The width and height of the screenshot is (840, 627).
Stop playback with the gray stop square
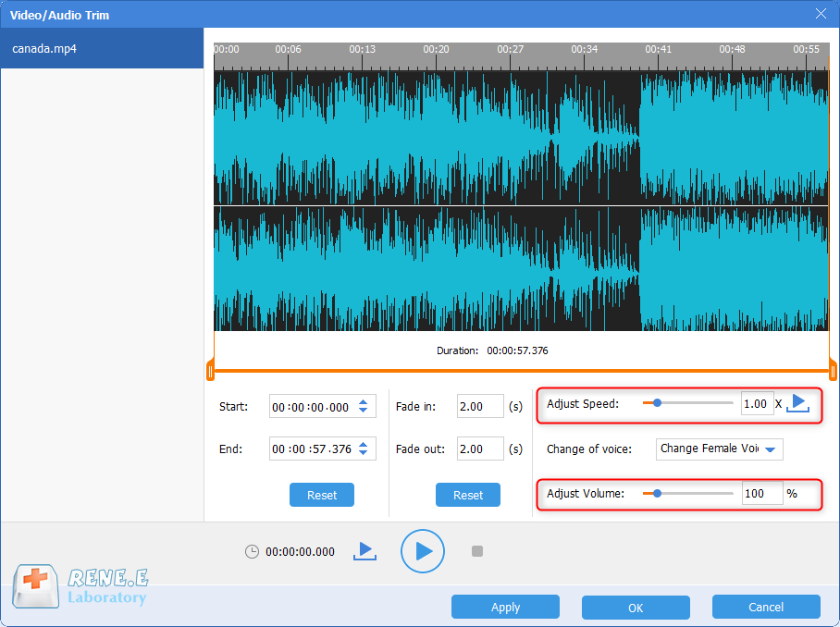pyautogui.click(x=477, y=551)
